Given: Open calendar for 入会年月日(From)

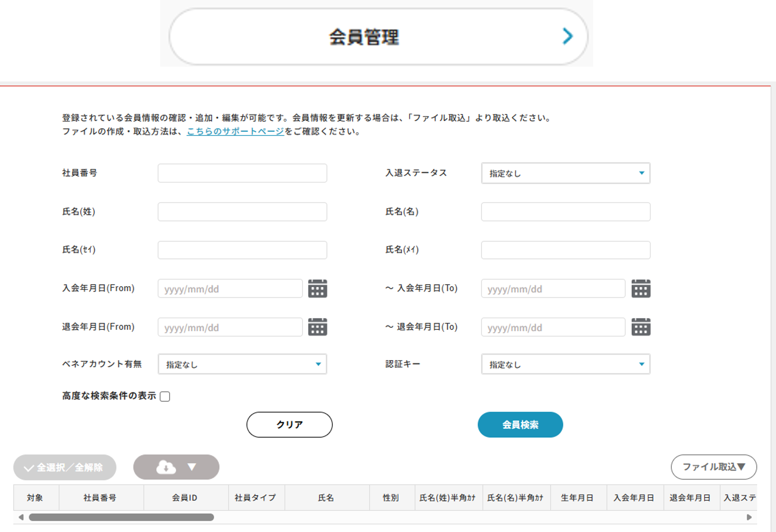Looking at the screenshot, I should pyautogui.click(x=317, y=288).
